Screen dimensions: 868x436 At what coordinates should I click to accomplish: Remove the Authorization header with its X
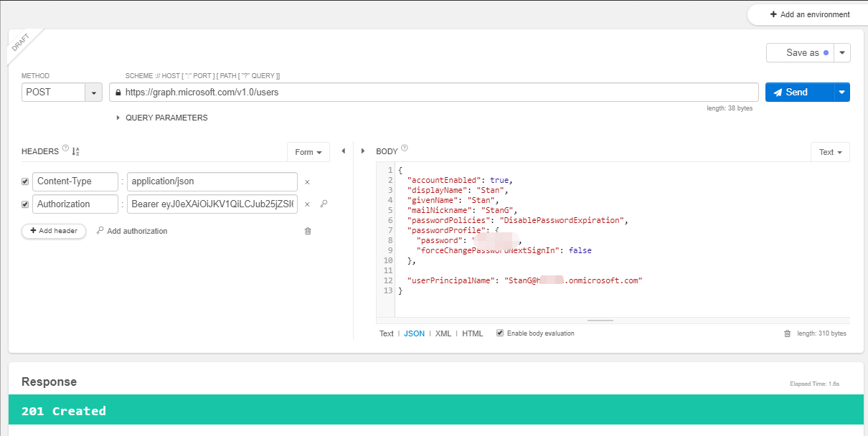point(307,204)
